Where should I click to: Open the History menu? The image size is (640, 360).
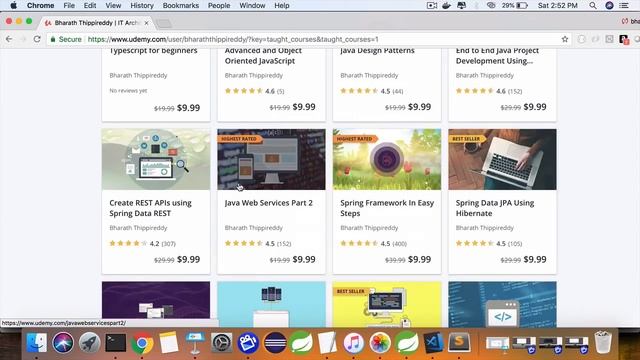(x=142, y=5)
